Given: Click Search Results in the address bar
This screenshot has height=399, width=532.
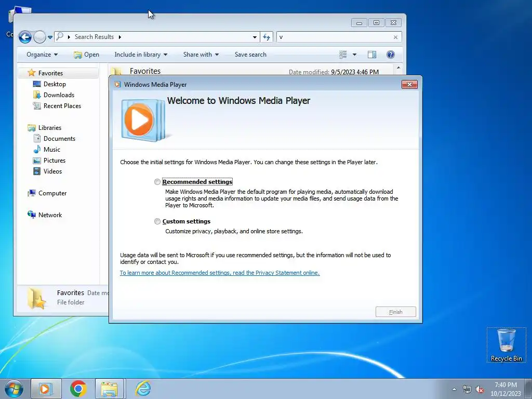Looking at the screenshot, I should tap(94, 37).
